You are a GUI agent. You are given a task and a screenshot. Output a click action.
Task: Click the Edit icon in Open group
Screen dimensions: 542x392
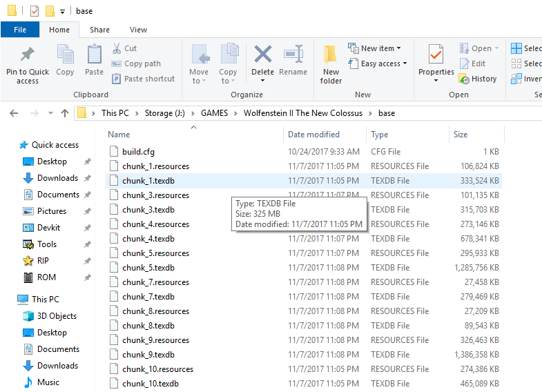click(x=464, y=63)
